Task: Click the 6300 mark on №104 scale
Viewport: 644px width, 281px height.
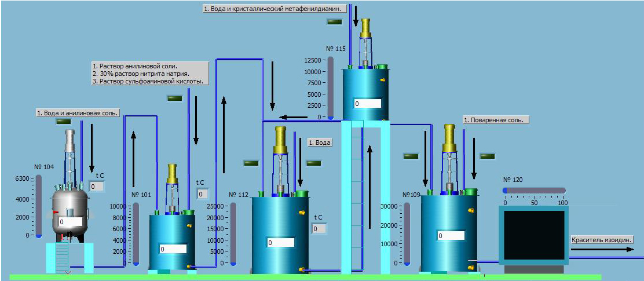Action: pyautogui.click(x=23, y=178)
